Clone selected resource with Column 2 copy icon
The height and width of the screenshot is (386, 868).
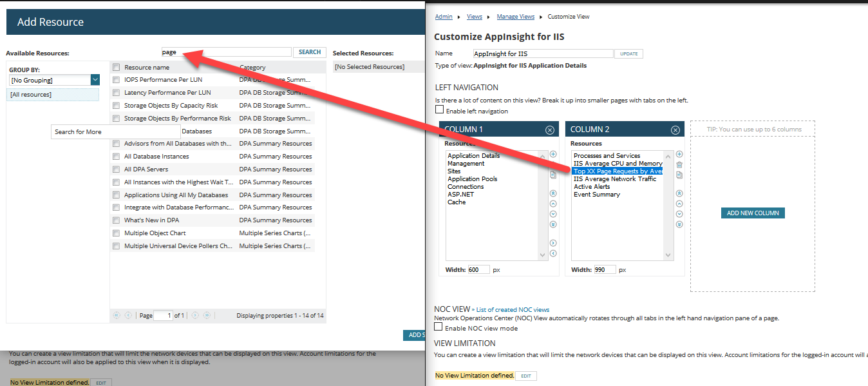point(679,175)
